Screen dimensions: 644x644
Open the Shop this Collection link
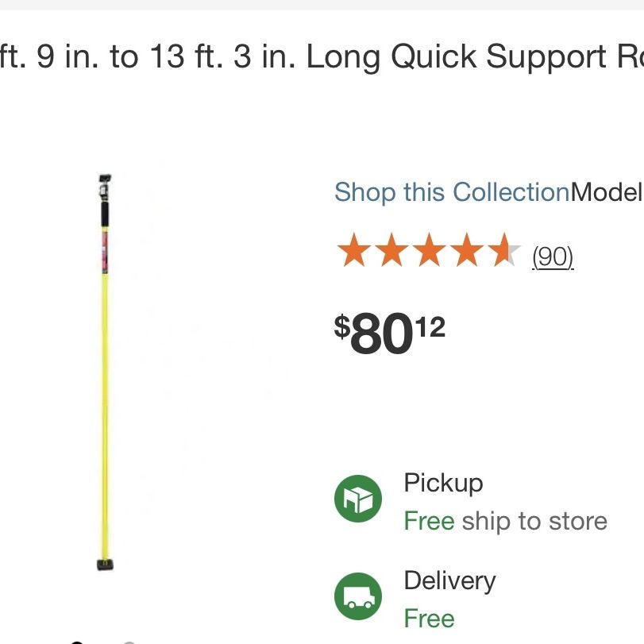point(452,192)
